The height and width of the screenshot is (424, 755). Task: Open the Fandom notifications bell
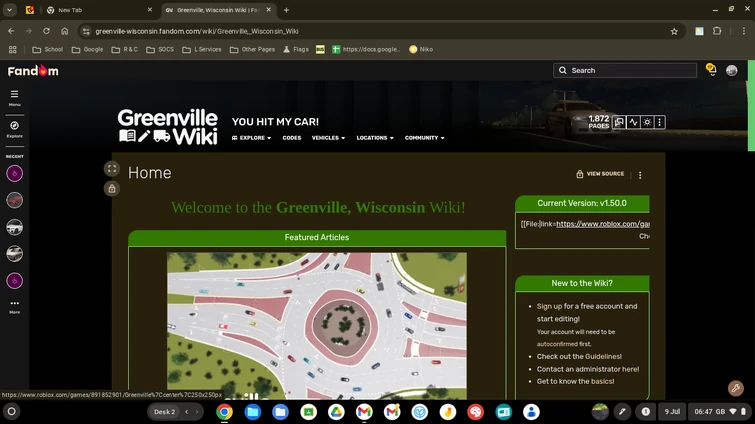[x=711, y=70]
